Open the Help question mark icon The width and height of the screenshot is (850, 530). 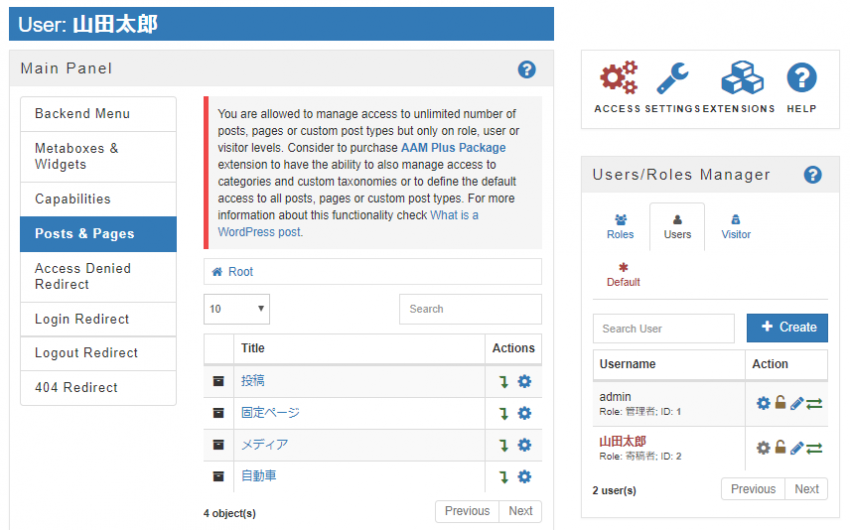[802, 78]
